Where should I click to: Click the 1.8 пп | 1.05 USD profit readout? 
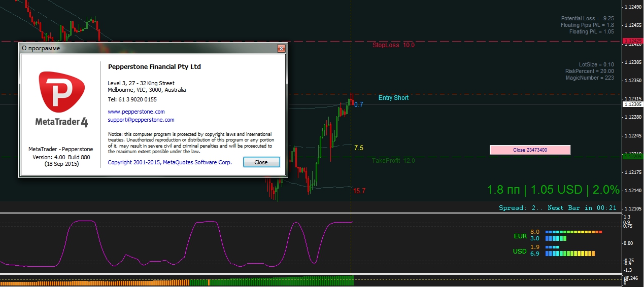[x=553, y=190]
